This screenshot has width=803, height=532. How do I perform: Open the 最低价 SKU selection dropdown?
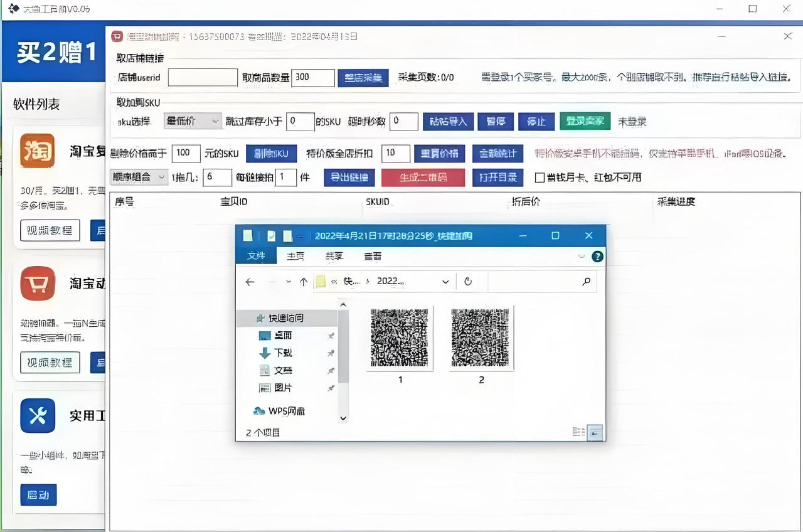193,121
